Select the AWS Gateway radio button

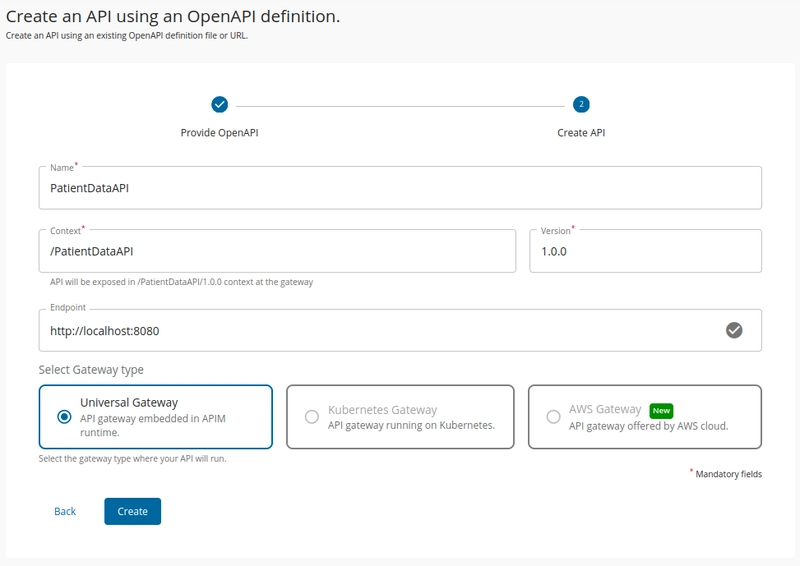pyautogui.click(x=553, y=417)
